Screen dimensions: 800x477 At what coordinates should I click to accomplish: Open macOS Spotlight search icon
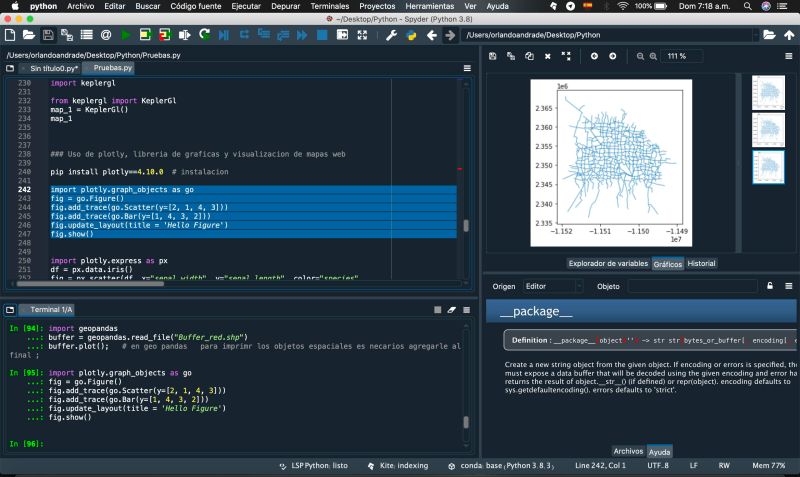(x=747, y=6)
